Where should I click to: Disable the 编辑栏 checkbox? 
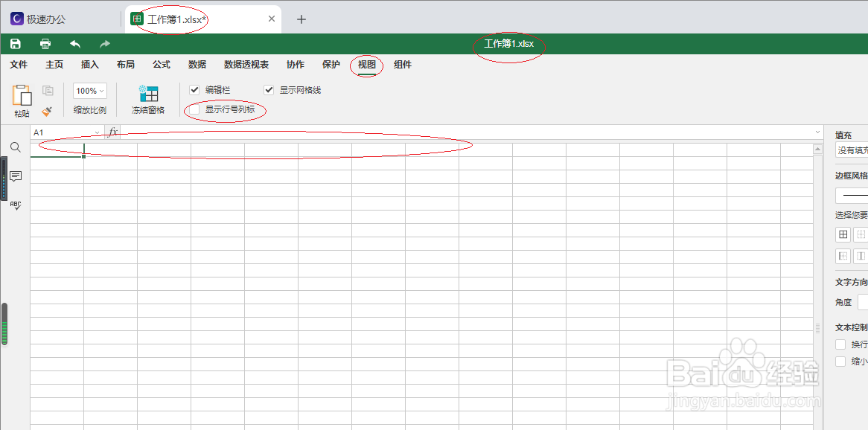point(194,90)
